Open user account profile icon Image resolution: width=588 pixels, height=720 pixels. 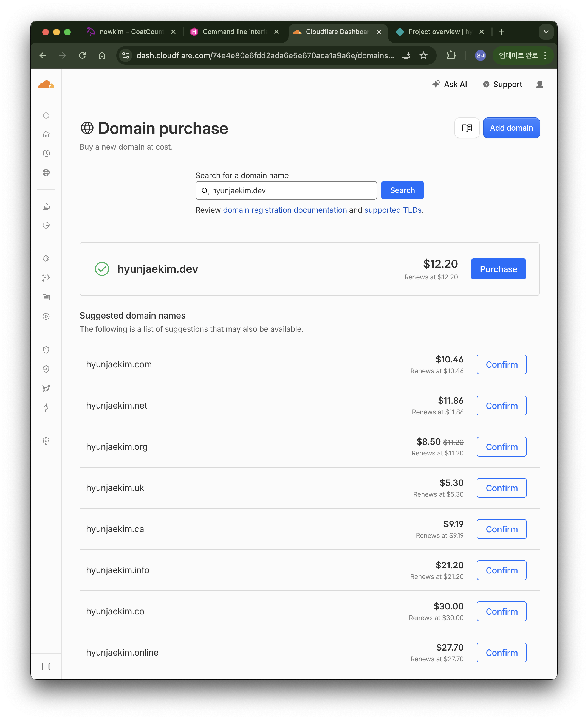[539, 84]
